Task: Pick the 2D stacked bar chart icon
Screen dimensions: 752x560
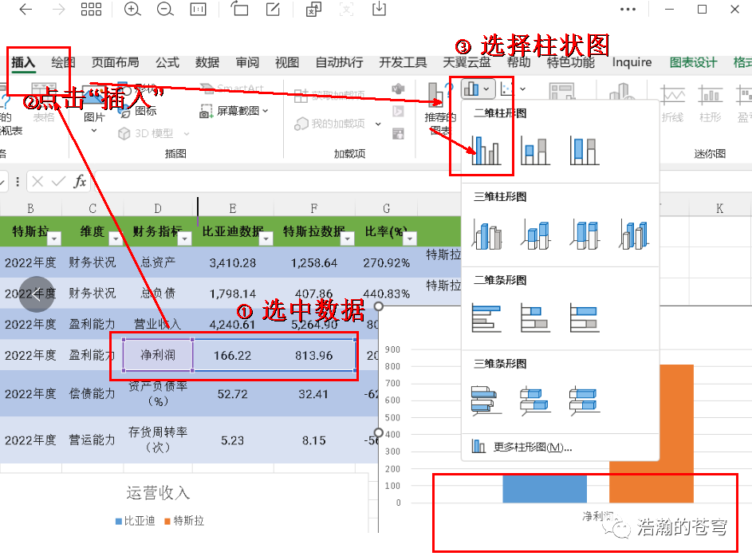Action: 535,317
